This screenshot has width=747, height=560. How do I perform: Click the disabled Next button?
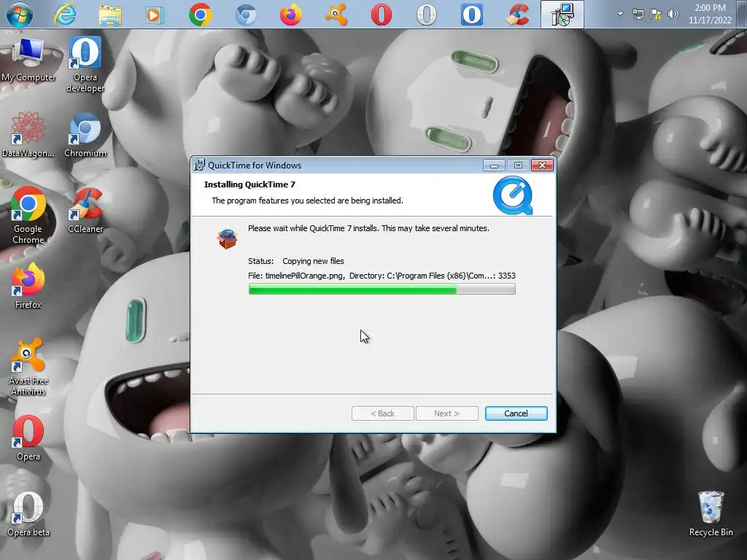pos(447,413)
